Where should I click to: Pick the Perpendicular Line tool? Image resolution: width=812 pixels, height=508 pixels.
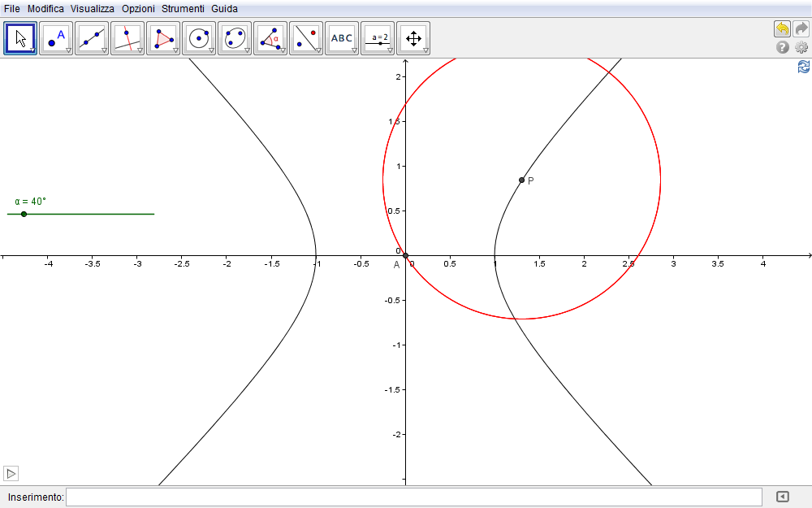point(127,38)
